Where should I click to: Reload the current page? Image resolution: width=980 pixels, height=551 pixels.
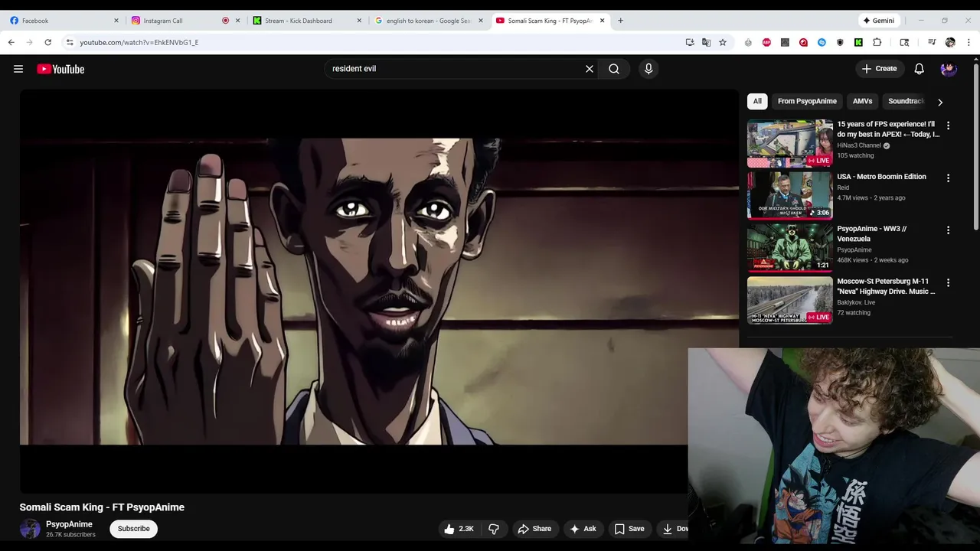pyautogui.click(x=48, y=42)
